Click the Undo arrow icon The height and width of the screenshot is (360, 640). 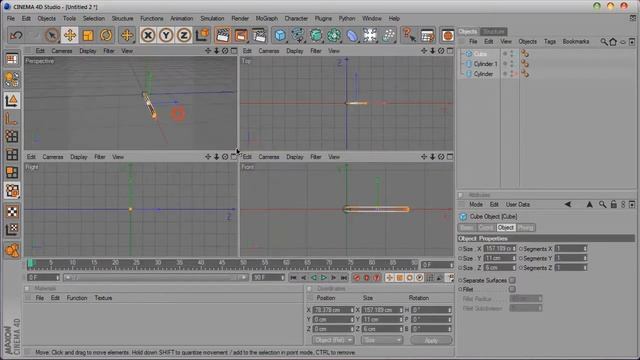[x=16, y=36]
